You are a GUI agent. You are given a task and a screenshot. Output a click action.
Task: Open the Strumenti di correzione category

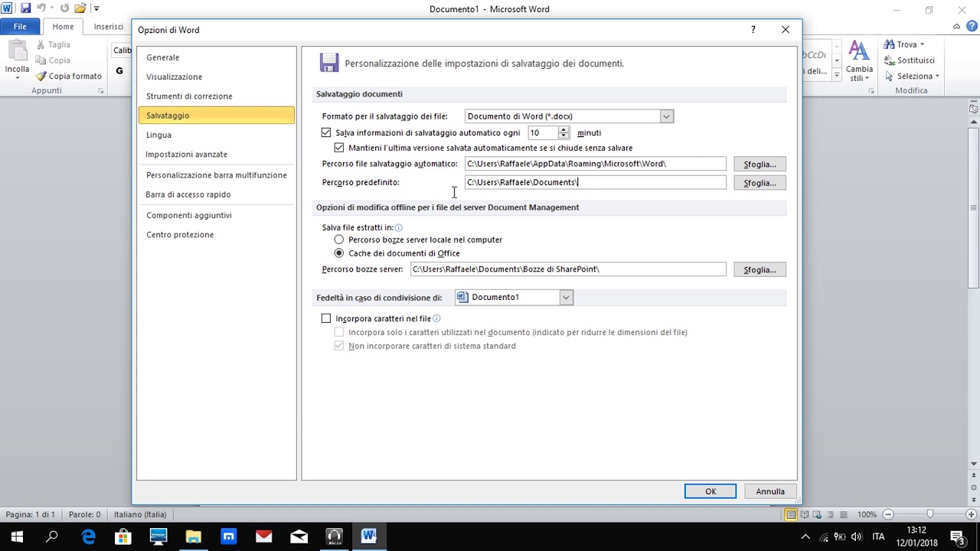pyautogui.click(x=216, y=96)
